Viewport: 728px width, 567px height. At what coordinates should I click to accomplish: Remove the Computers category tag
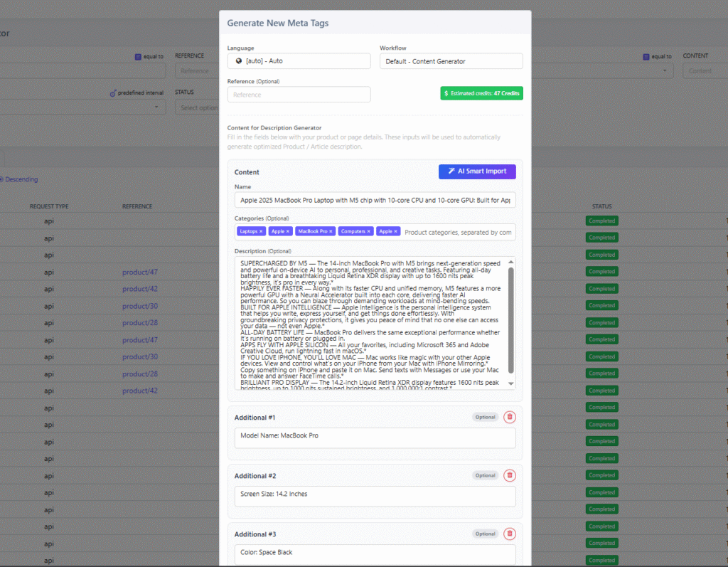pyautogui.click(x=369, y=231)
